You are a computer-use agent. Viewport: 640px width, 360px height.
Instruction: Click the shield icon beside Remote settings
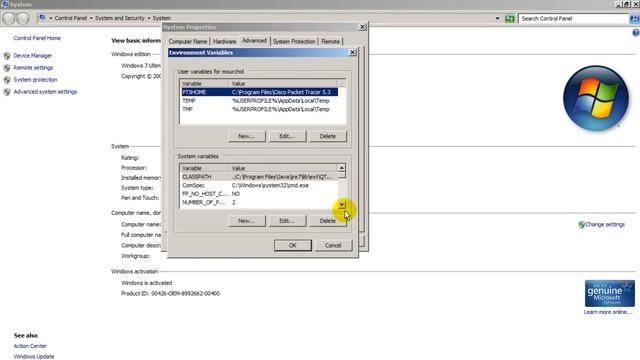click(x=7, y=68)
